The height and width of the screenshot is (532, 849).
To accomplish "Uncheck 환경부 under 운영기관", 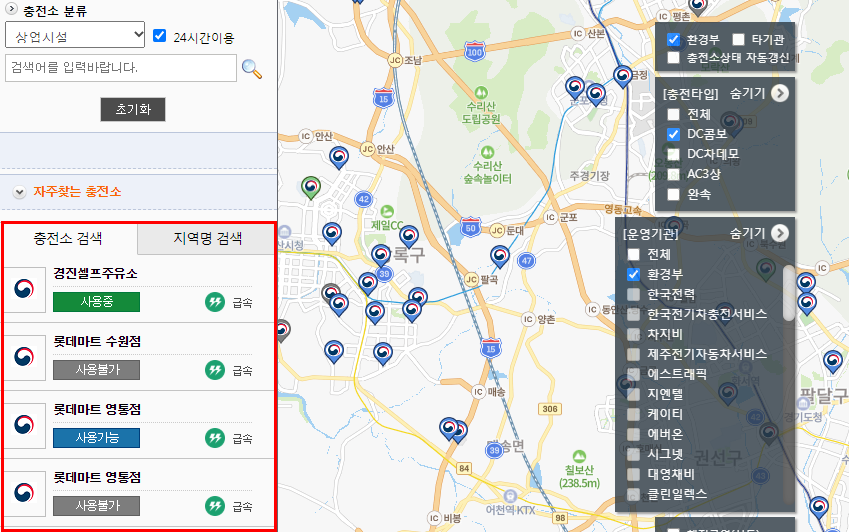I will pos(633,274).
